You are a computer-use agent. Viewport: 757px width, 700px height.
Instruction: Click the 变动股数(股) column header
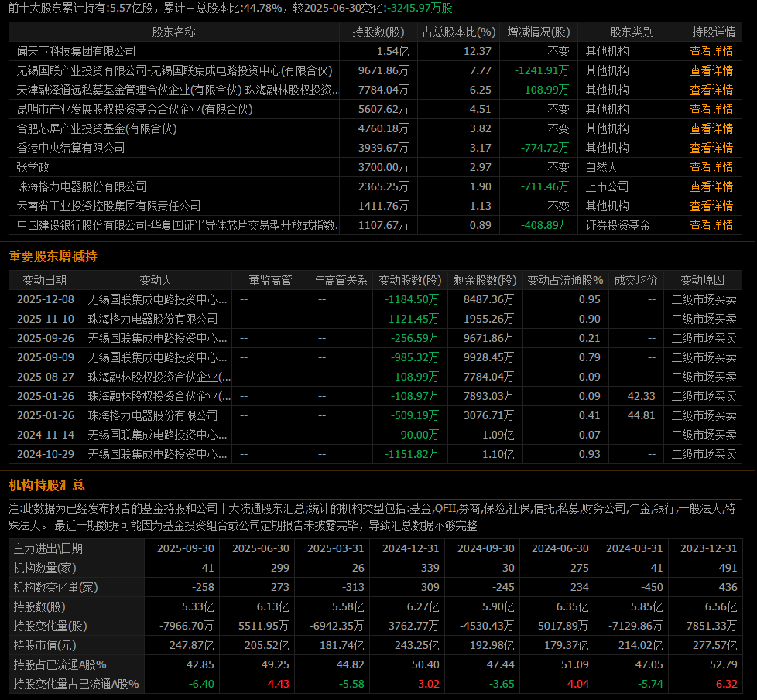410,280
